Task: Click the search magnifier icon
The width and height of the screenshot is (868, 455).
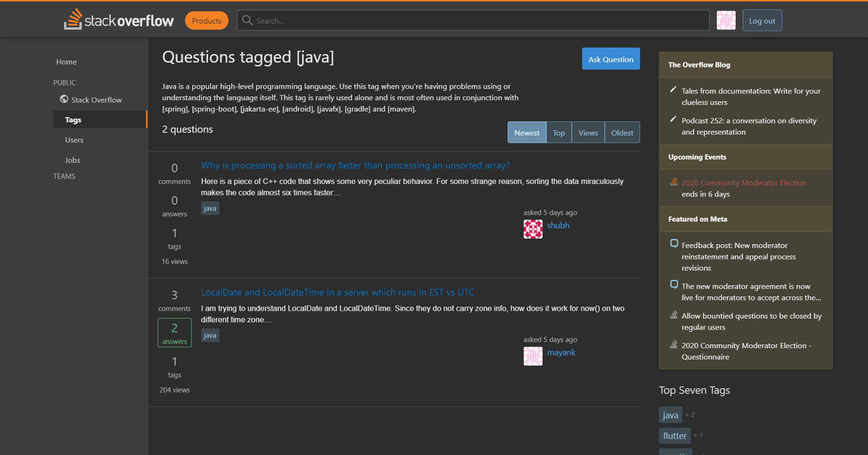Action: tap(247, 20)
